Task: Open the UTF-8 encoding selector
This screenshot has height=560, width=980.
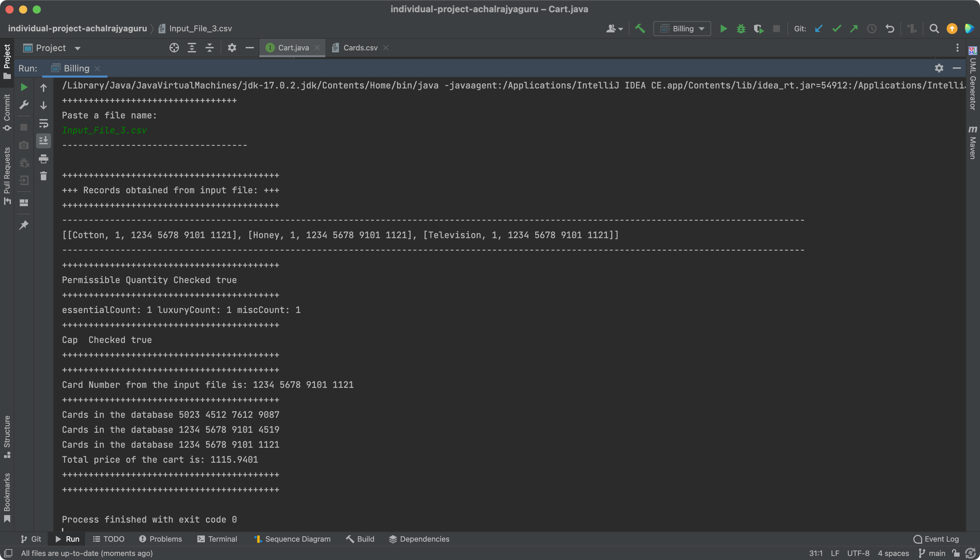Action: [x=858, y=553]
